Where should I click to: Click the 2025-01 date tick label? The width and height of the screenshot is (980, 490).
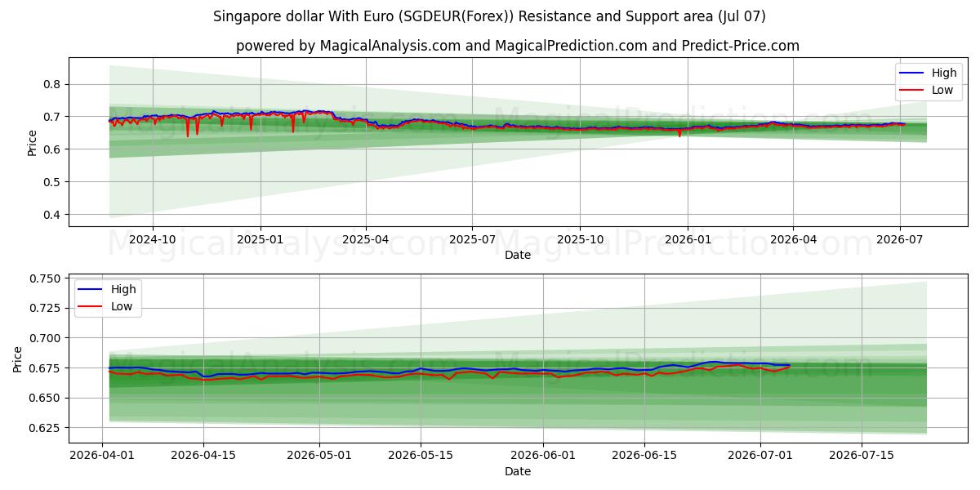261,239
